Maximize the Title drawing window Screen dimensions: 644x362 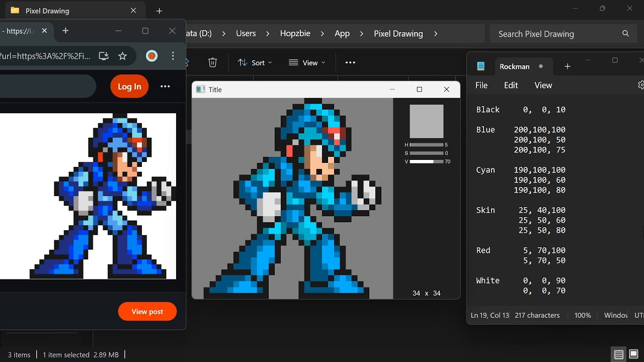point(419,89)
